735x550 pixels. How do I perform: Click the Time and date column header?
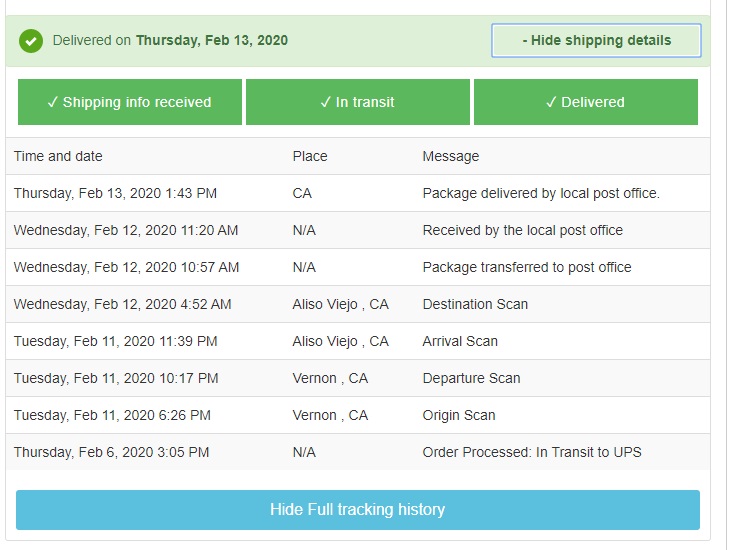[58, 156]
